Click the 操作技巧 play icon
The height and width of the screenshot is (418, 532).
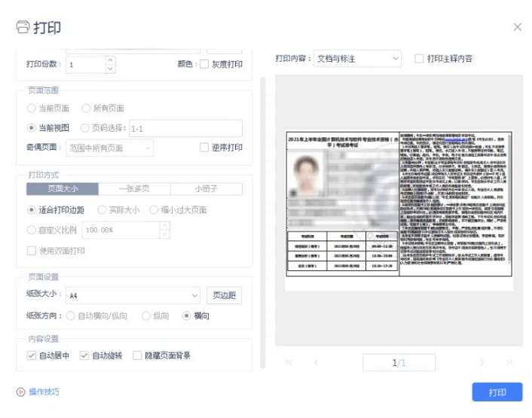(x=21, y=392)
